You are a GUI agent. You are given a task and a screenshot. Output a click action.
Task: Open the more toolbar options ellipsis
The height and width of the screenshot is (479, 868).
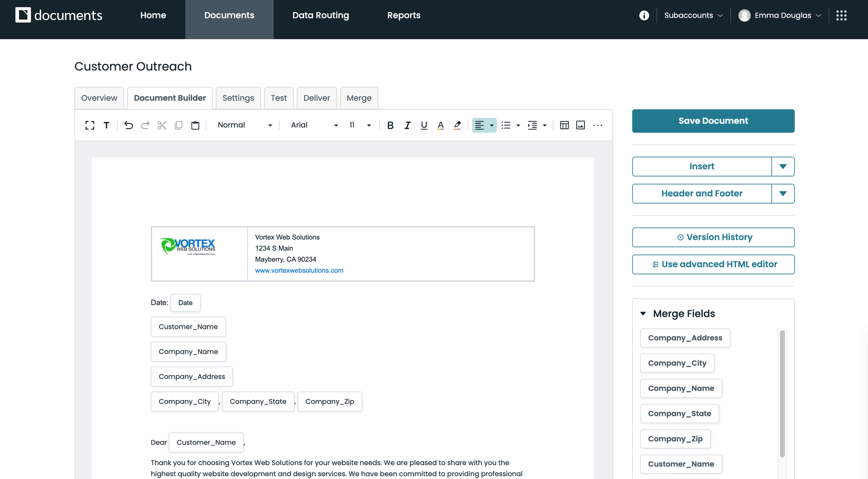pyautogui.click(x=598, y=125)
